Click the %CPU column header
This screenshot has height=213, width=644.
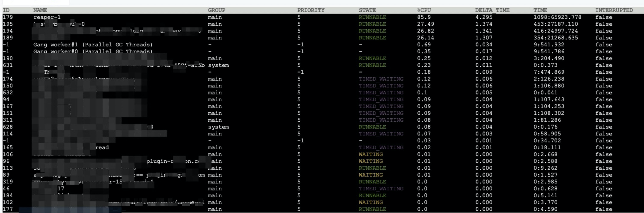point(424,10)
